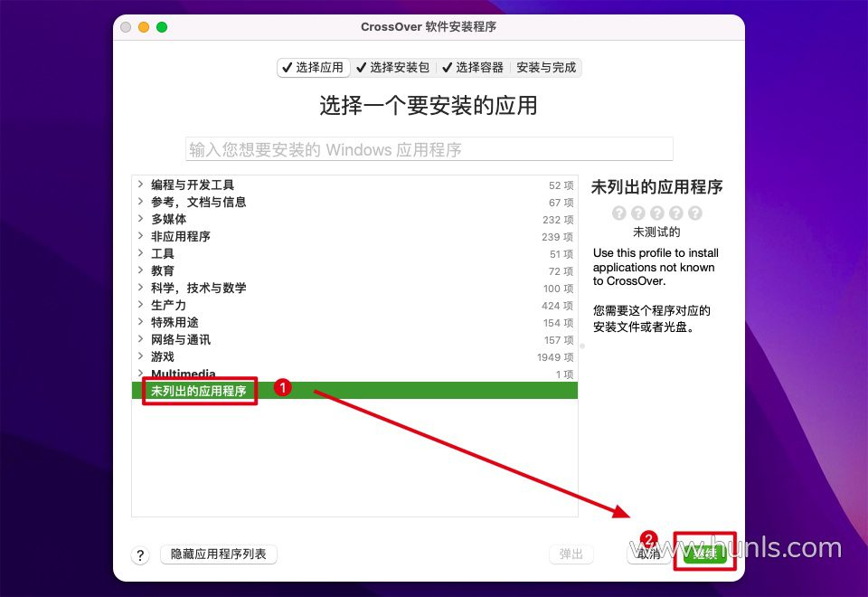Screen dimensions: 868x597
Task: Expand the 参考，文档与信息 category
Action: (141, 202)
